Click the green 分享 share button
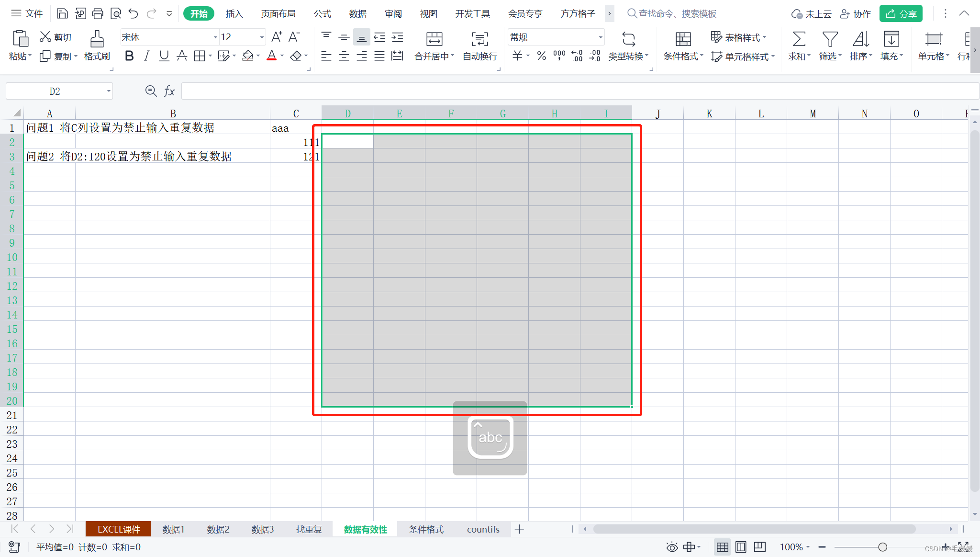 901,14
